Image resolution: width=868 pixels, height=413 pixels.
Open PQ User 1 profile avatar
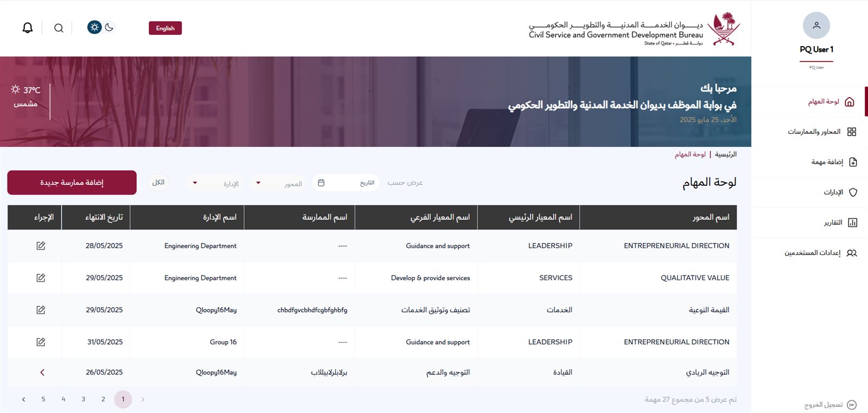[x=816, y=25]
